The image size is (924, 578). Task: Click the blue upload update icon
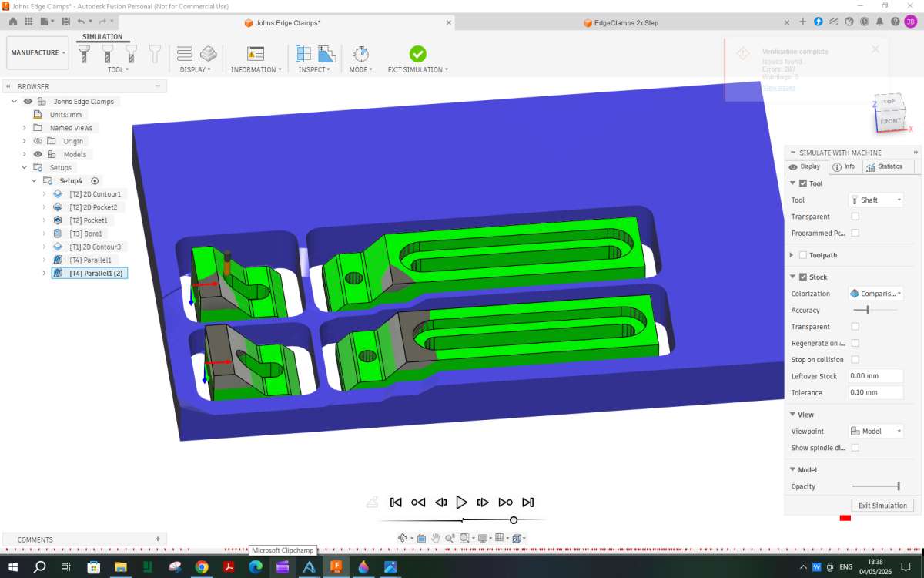tap(819, 22)
